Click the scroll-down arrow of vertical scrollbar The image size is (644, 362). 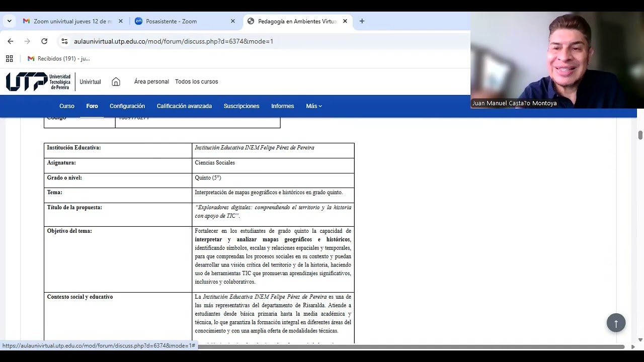pos(640,340)
